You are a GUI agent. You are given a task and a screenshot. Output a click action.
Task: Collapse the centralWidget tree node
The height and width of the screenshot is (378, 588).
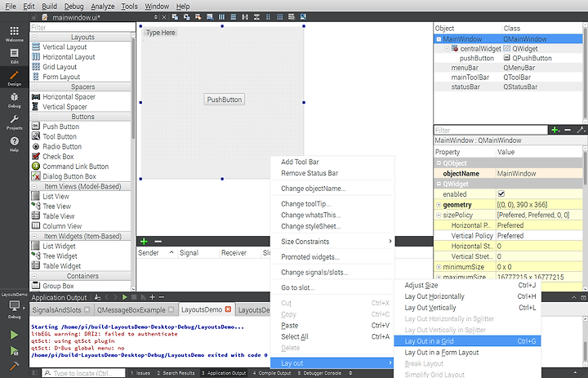point(447,49)
